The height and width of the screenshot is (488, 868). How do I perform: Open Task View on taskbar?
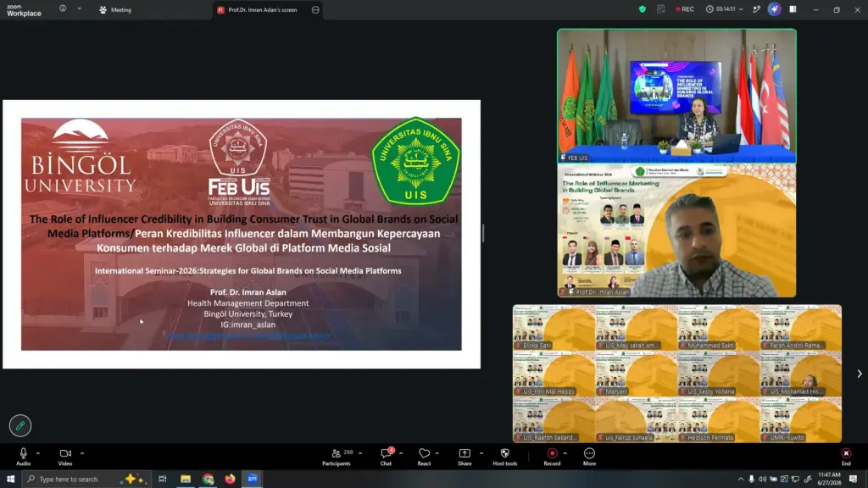[162, 479]
